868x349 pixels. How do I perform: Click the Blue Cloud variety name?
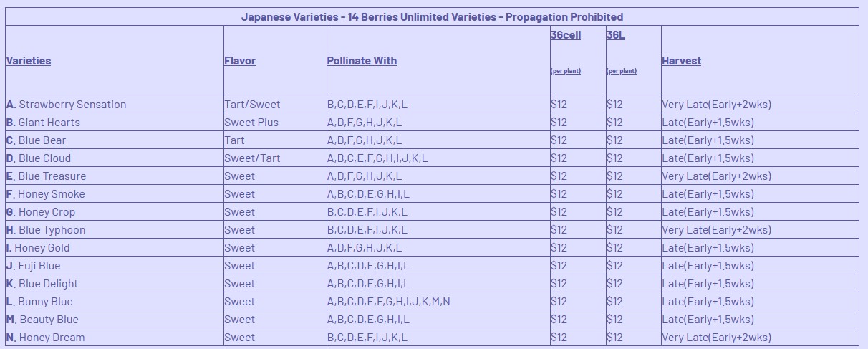click(44, 158)
